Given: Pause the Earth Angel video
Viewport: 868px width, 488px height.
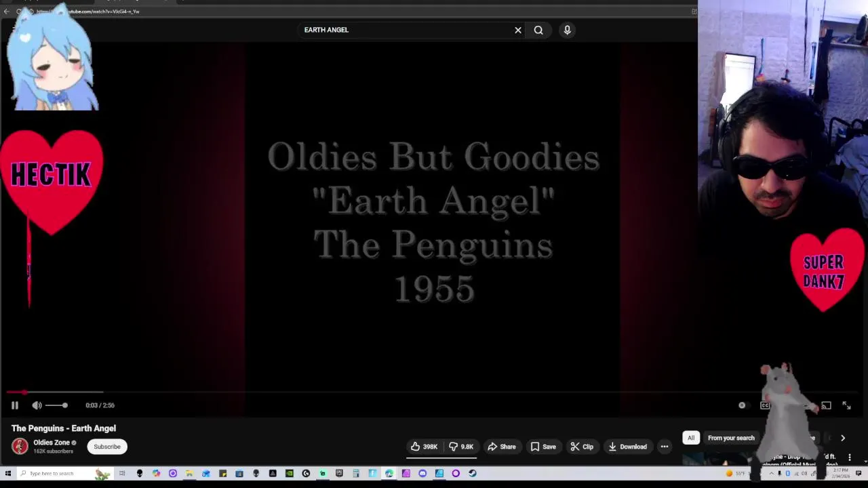Looking at the screenshot, I should point(14,405).
